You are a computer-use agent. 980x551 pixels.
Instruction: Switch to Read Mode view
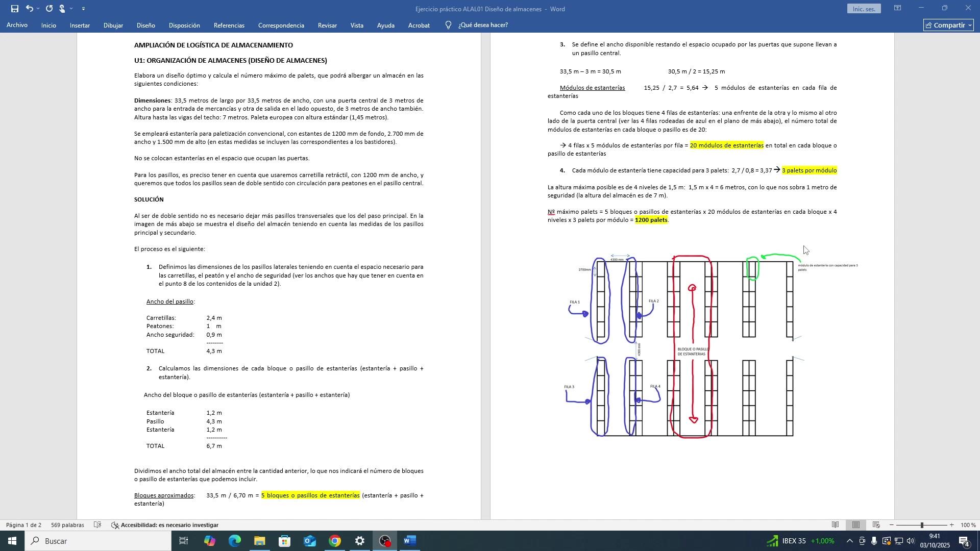pos(836,525)
